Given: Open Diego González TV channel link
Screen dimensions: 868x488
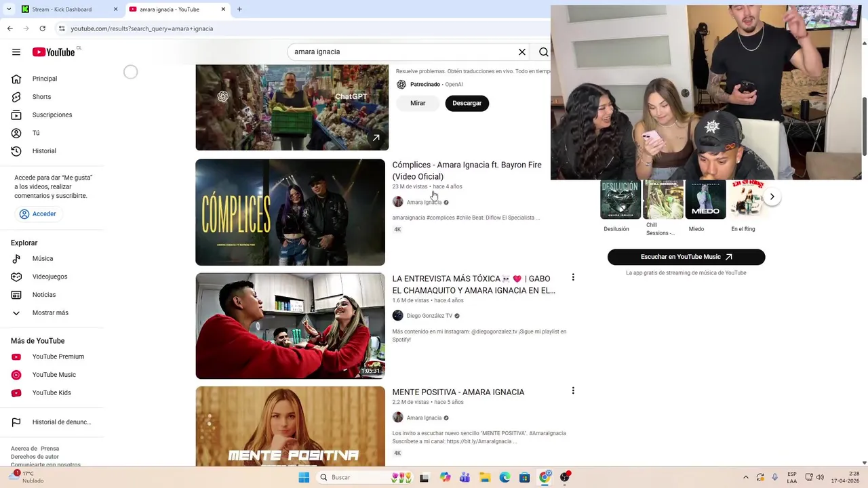Looking at the screenshot, I should [429, 316].
